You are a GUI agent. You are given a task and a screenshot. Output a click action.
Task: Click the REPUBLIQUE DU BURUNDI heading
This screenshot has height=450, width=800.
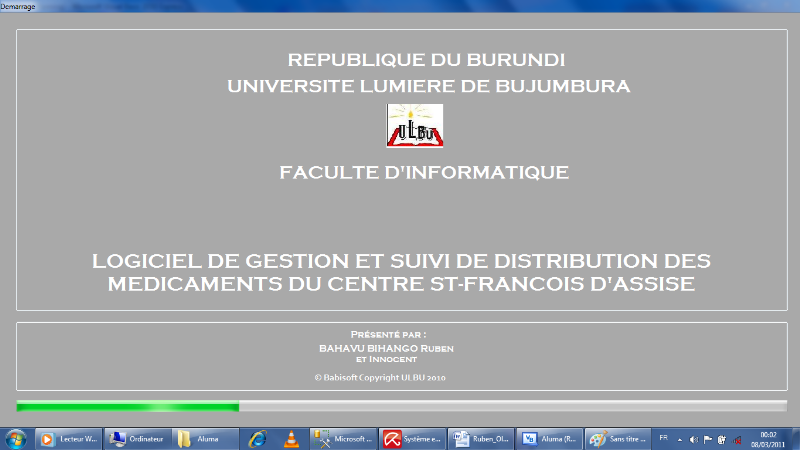pos(426,60)
